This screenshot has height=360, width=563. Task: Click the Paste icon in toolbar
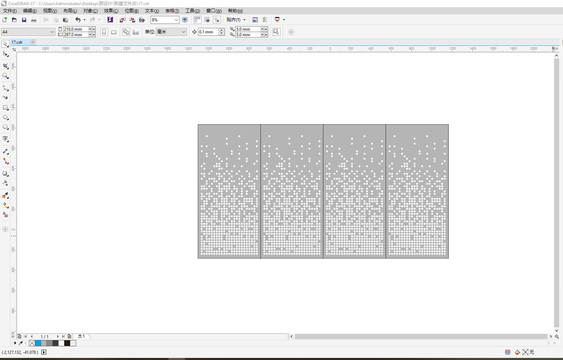(65, 20)
